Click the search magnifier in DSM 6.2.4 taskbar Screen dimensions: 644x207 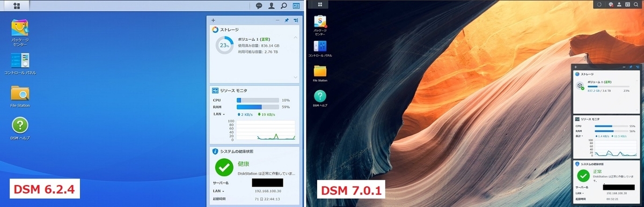click(284, 6)
